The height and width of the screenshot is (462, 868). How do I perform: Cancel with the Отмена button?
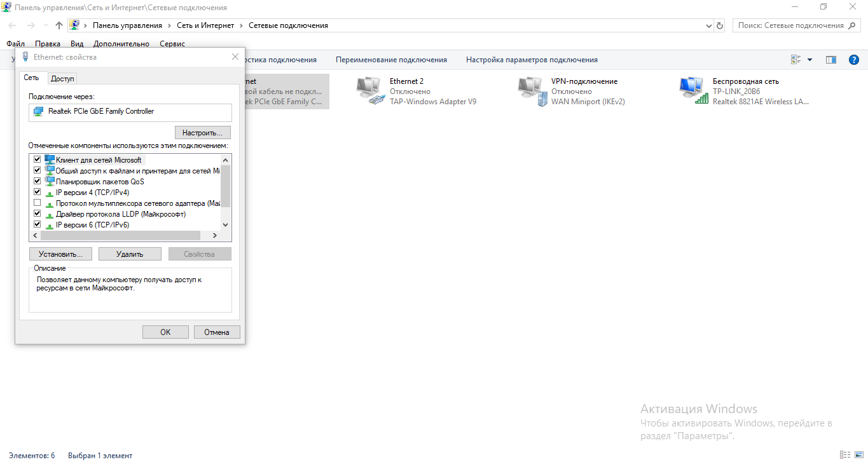coord(217,332)
